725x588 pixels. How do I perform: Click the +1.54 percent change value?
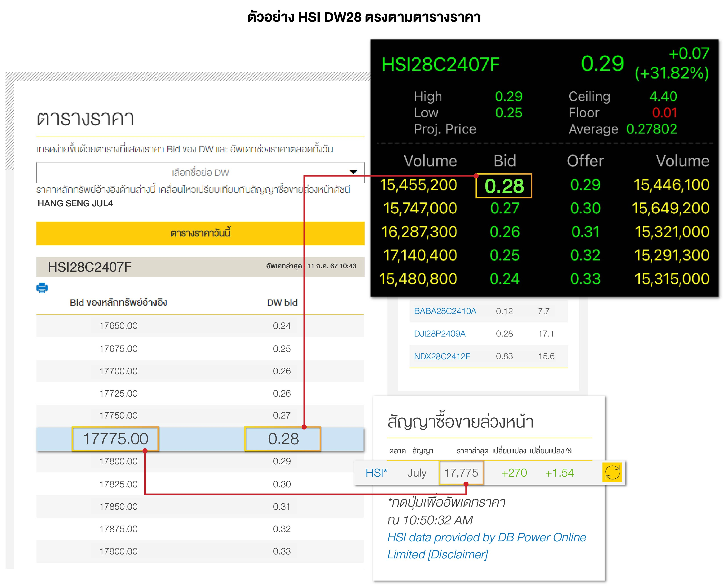tap(559, 472)
